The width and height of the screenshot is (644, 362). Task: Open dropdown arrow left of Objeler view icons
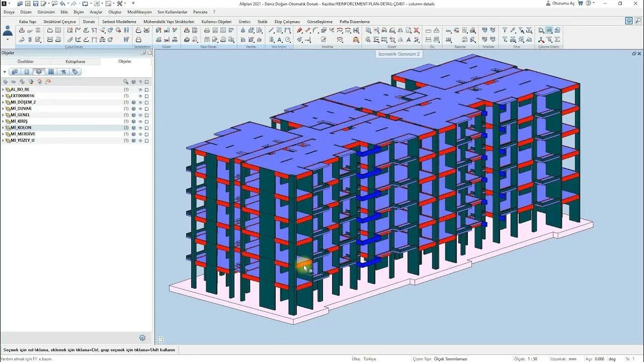(x=5, y=72)
